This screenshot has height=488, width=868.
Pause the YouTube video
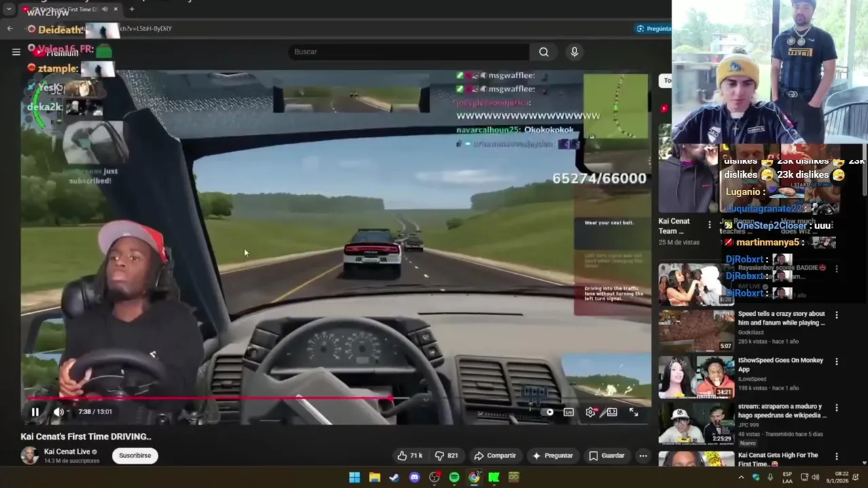coord(35,411)
